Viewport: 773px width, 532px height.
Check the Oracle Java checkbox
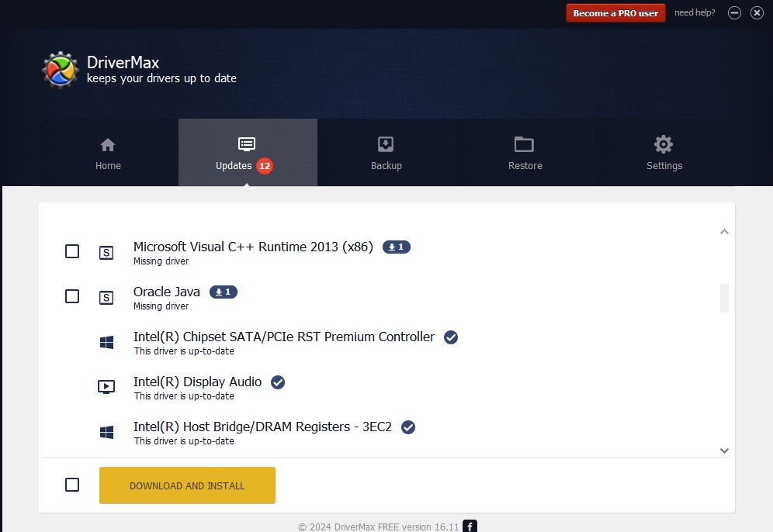pyautogui.click(x=72, y=296)
